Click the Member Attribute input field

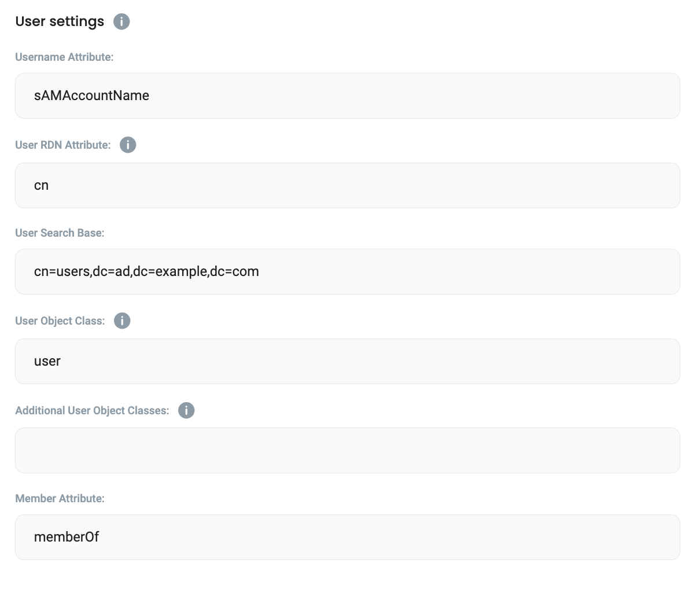347,538
